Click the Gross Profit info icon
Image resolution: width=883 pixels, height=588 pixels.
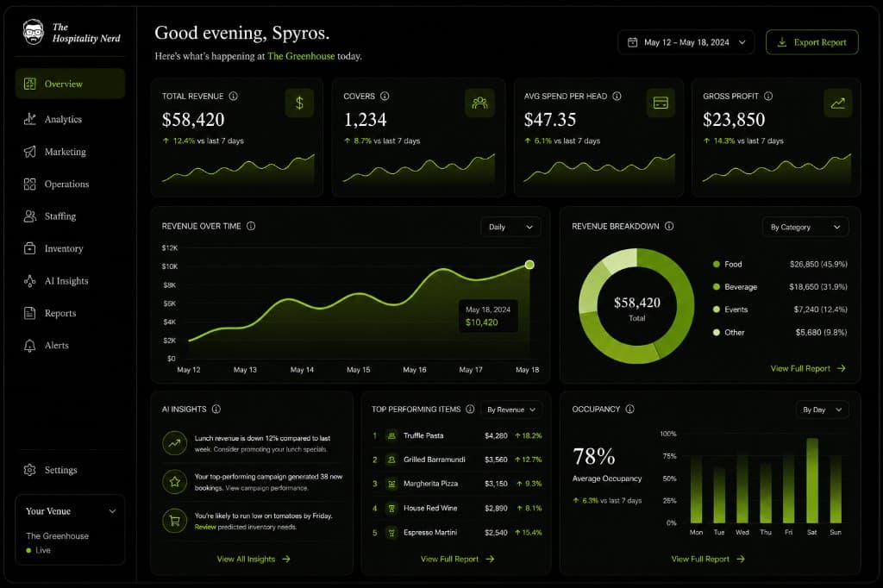768,97
